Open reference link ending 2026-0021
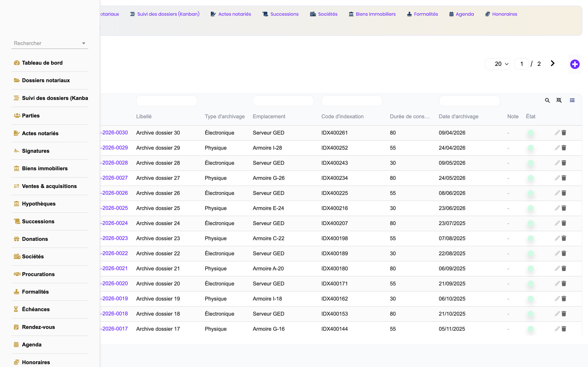The width and height of the screenshot is (588, 367). 114,269
